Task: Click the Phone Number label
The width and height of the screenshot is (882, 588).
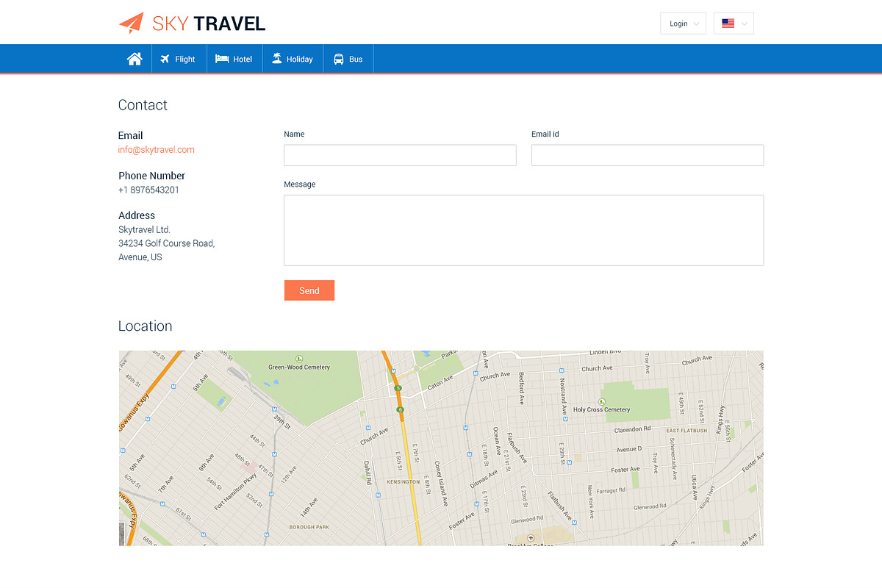Action: pos(152,176)
